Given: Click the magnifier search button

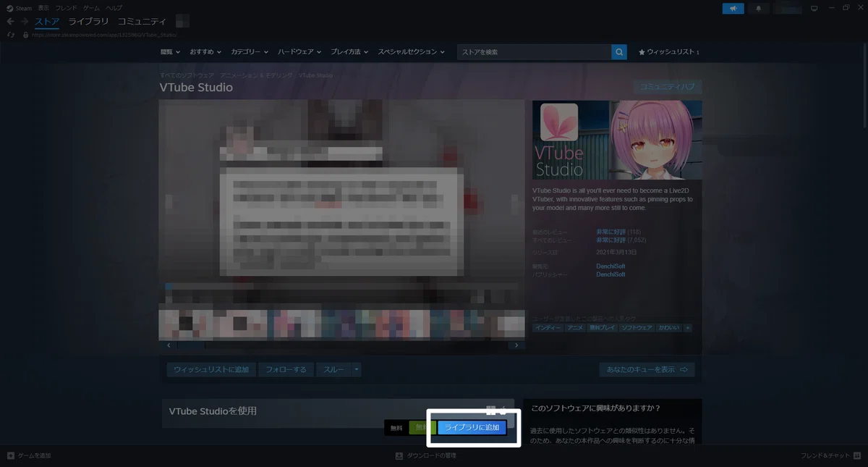Looking at the screenshot, I should coord(619,52).
